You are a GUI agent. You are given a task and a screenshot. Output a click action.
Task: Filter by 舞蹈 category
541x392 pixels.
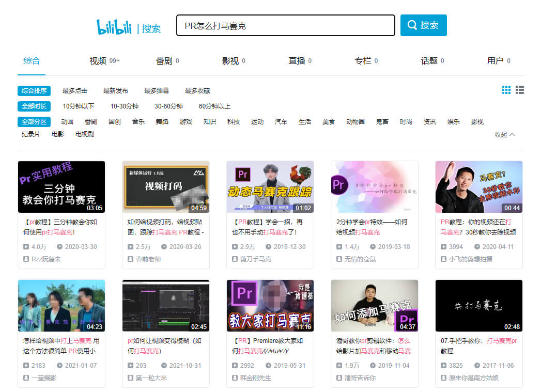coord(162,122)
